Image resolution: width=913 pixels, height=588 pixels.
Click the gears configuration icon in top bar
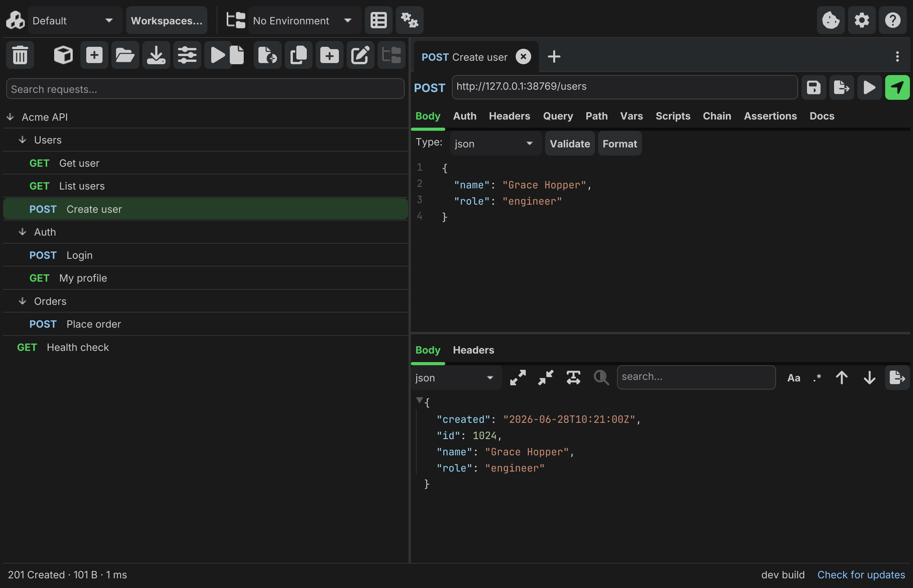click(409, 20)
